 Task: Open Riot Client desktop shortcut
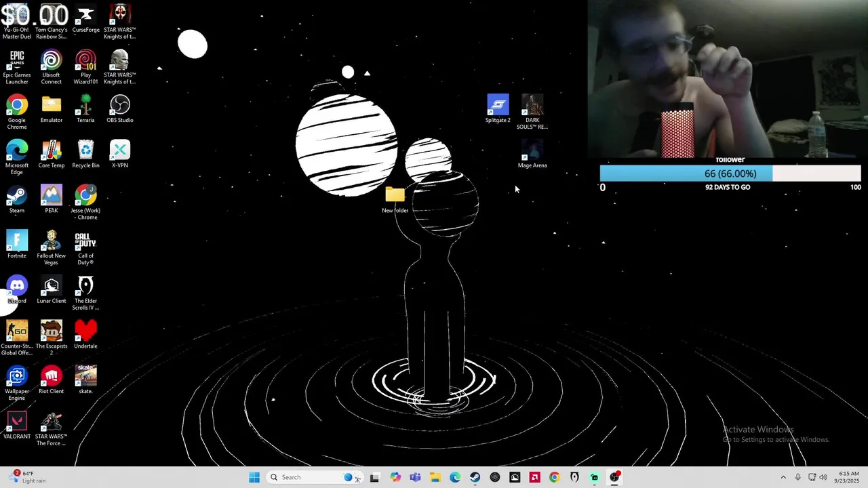pos(52,380)
